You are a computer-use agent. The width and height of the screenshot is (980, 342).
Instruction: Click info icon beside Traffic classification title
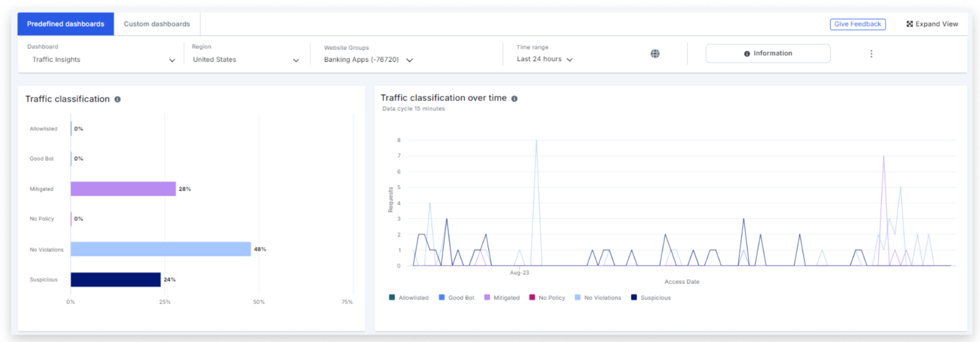point(117,99)
